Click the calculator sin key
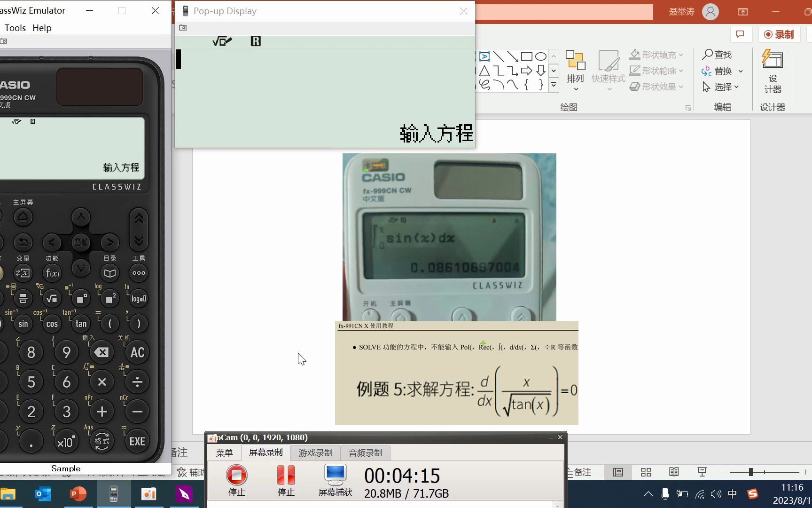Image resolution: width=812 pixels, height=508 pixels. point(23,324)
